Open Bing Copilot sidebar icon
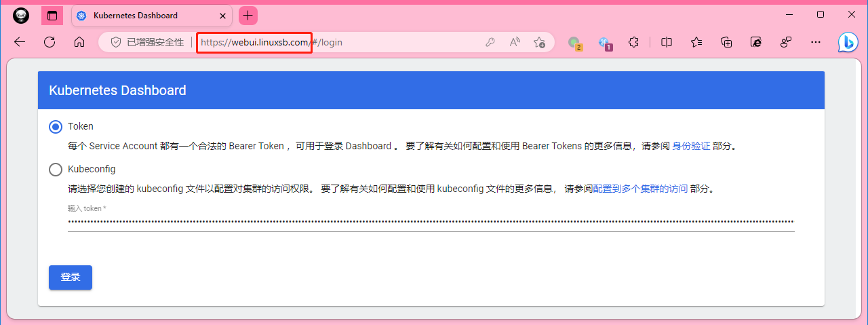The image size is (868, 325). [x=848, y=42]
